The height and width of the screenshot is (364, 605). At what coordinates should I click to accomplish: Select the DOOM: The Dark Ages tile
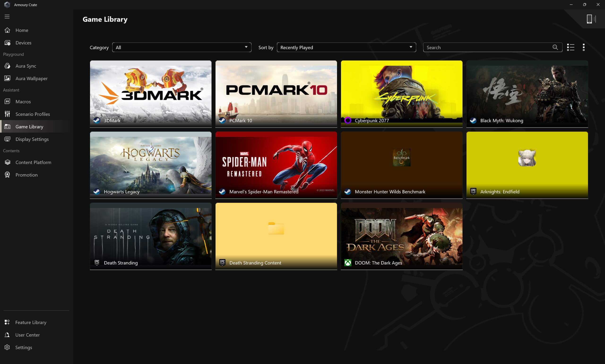pyautogui.click(x=402, y=235)
